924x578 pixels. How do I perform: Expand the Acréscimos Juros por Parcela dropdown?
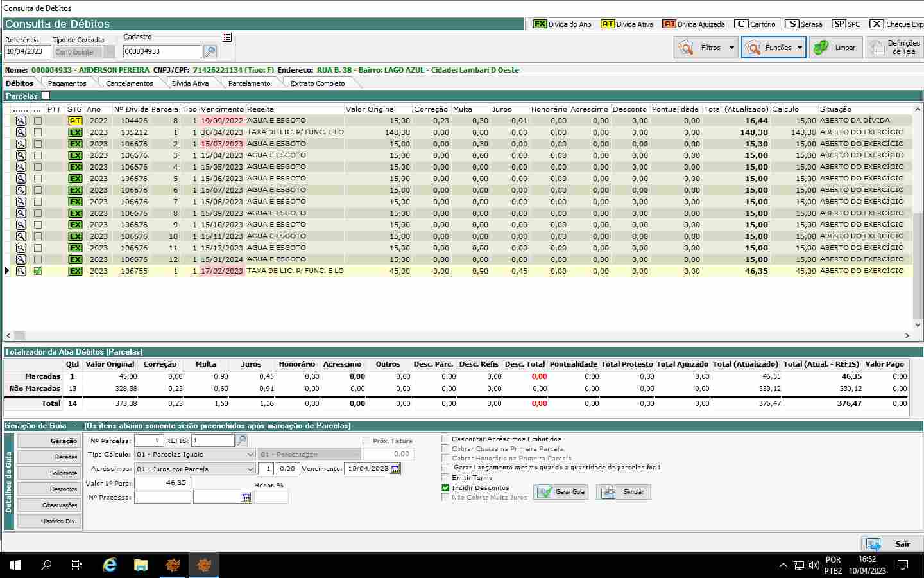pyautogui.click(x=250, y=469)
